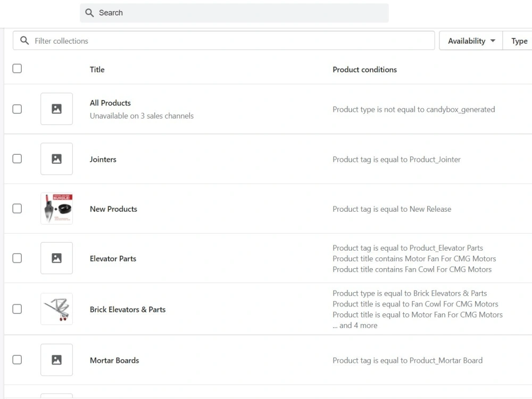
Task: Open the New Products collection link
Action: click(113, 209)
